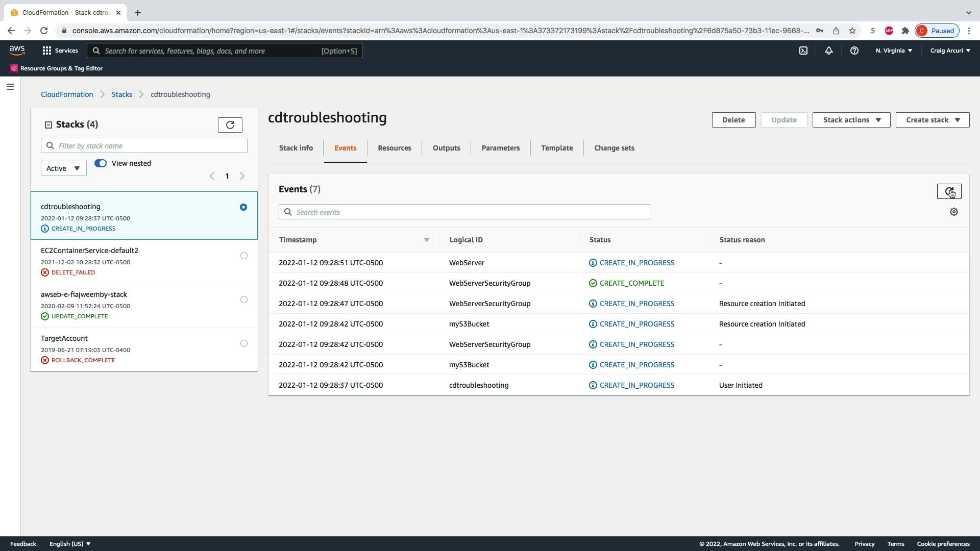Open the Services grid menu
This screenshot has width=980, height=551.
point(60,51)
